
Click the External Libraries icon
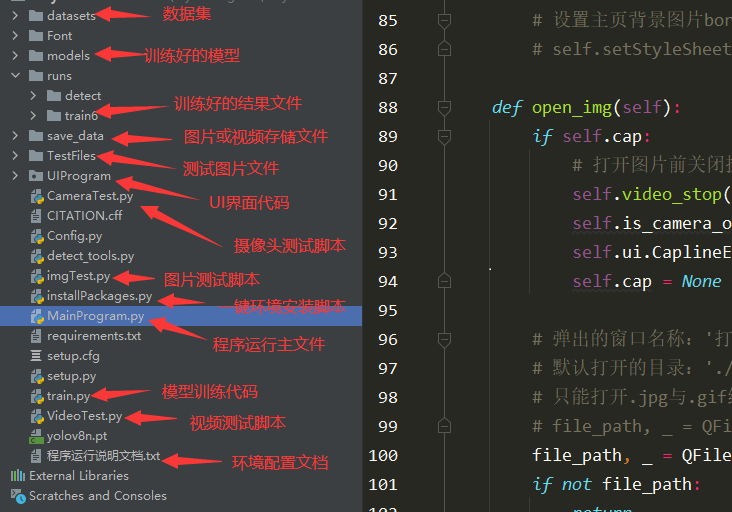(x=18, y=476)
